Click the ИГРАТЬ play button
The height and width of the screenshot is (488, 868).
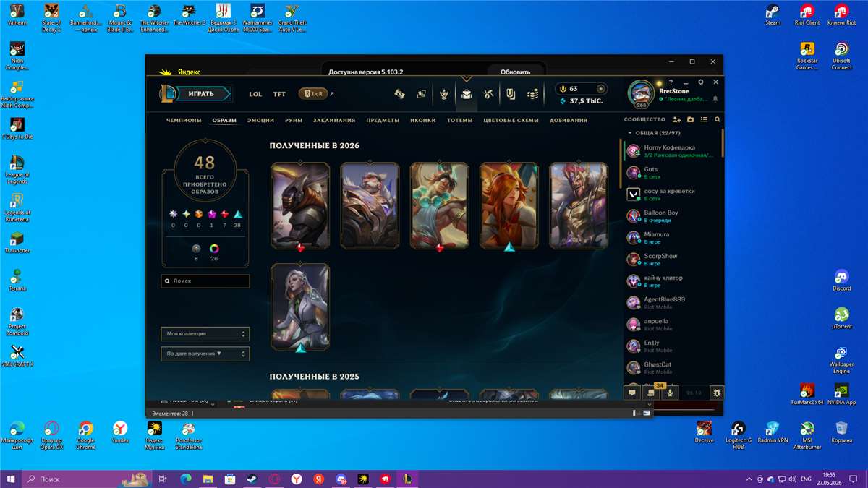tap(200, 94)
